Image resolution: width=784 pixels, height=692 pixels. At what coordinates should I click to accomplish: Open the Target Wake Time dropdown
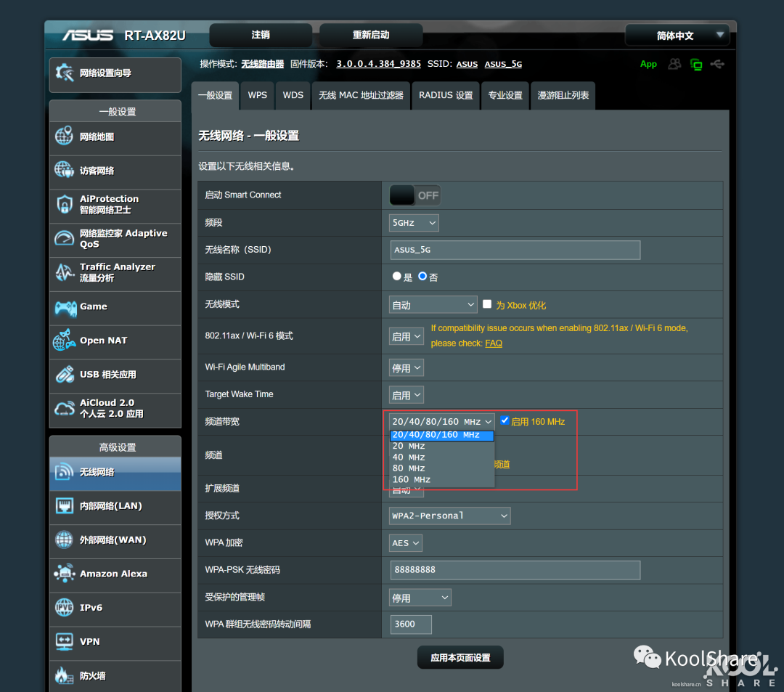tap(406, 394)
